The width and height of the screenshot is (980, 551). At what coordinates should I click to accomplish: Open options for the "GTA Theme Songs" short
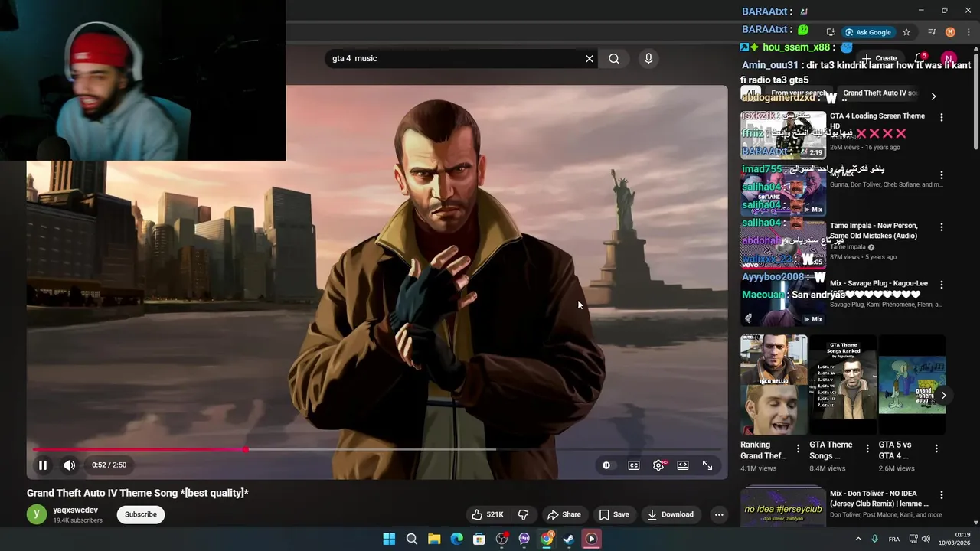click(x=867, y=448)
